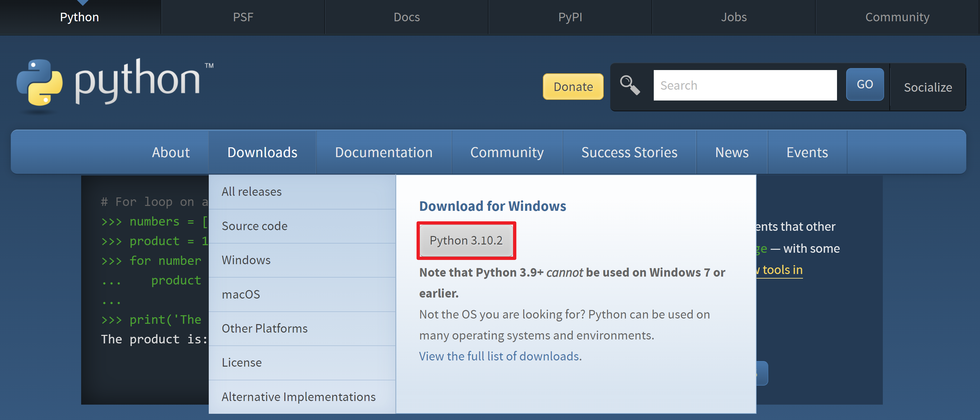Select Alternative Implementations menu item
The width and height of the screenshot is (980, 420).
coord(298,396)
